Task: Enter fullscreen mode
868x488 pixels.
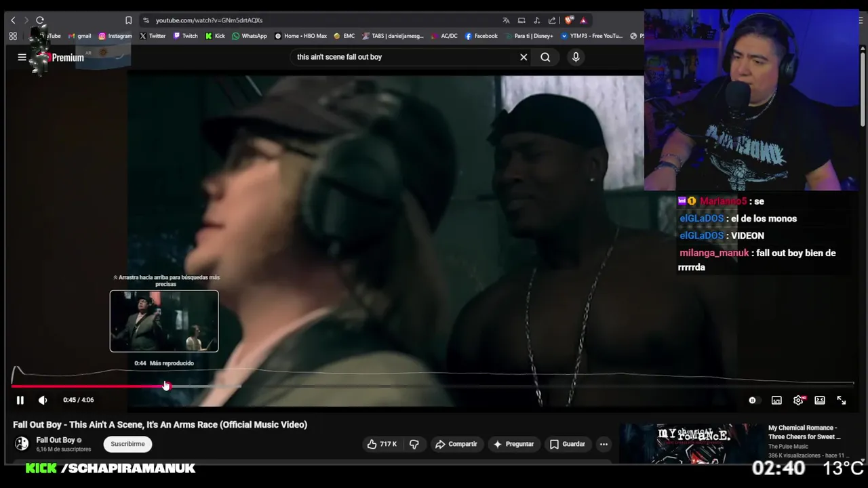Action: pyautogui.click(x=842, y=401)
